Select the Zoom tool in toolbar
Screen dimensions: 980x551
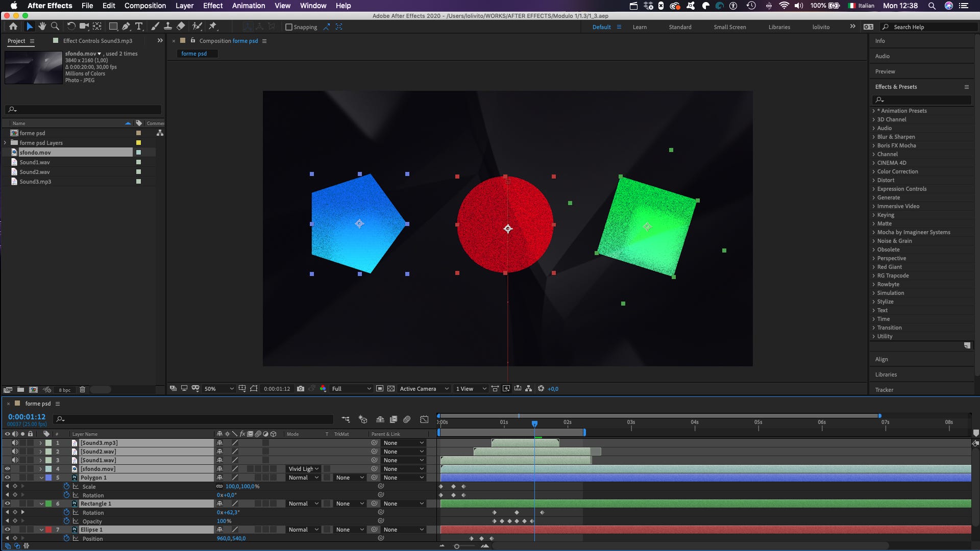(55, 27)
